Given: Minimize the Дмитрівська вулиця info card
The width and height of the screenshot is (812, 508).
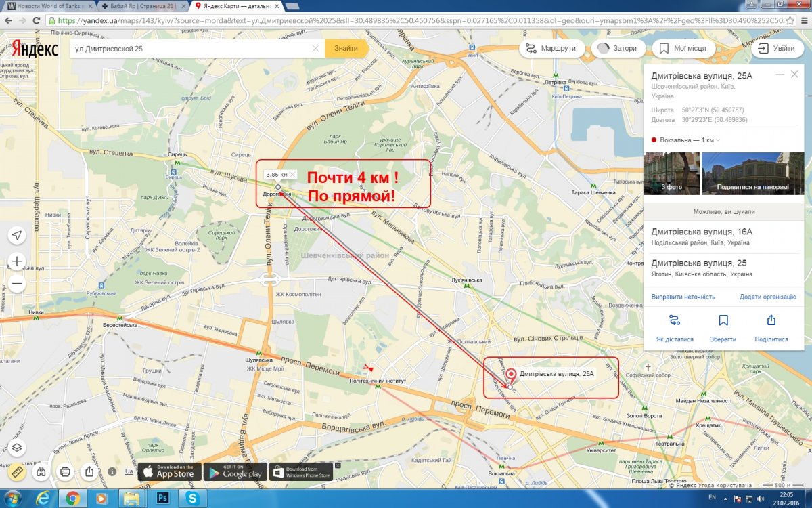Looking at the screenshot, I should click(780, 74).
